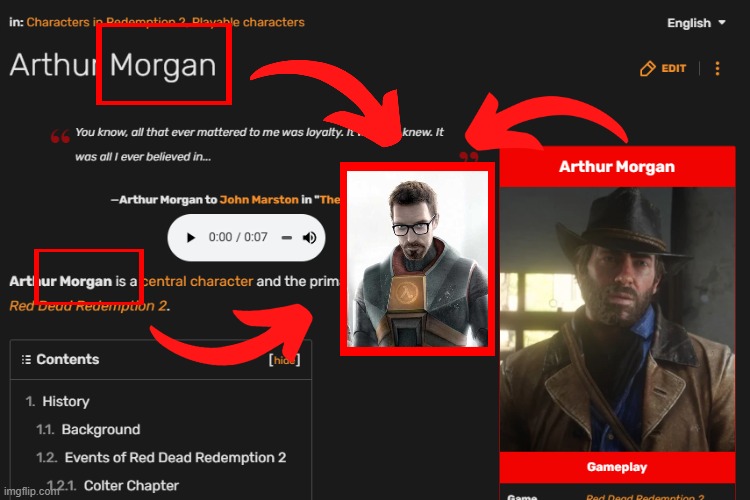Go to Events of Red Dead Redemption 2

[175, 457]
